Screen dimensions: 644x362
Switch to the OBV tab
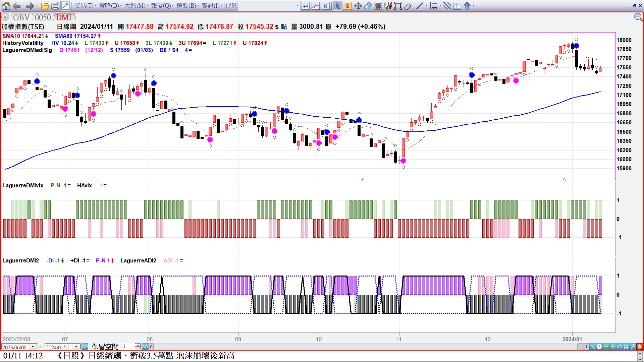point(21,17)
